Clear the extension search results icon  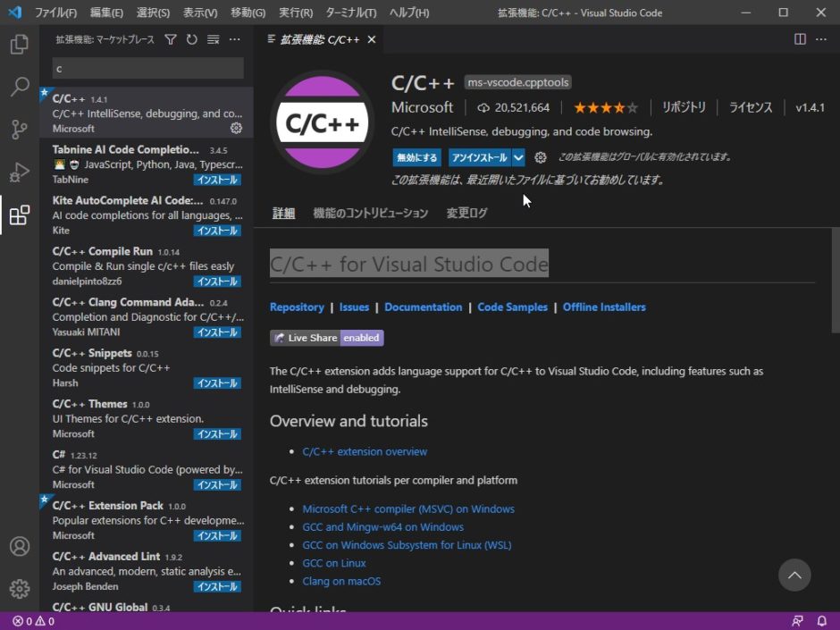[213, 38]
